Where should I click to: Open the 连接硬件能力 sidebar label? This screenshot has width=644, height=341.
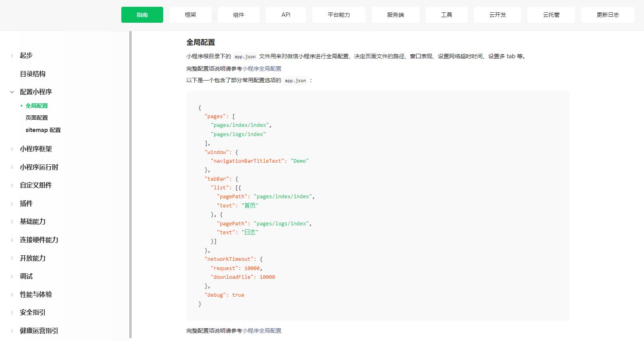39,240
